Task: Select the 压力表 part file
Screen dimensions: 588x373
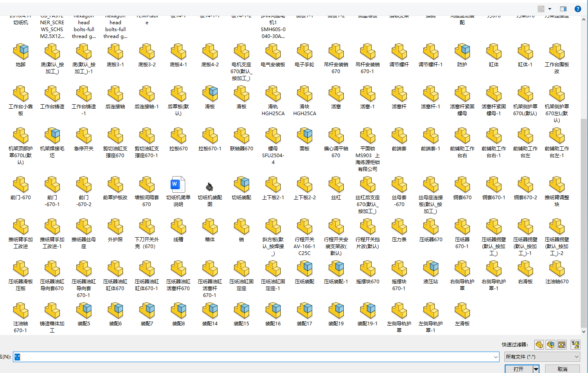Action: click(399, 231)
